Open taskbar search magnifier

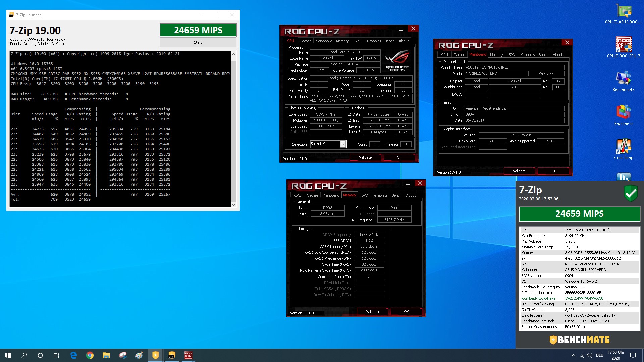[24, 355]
